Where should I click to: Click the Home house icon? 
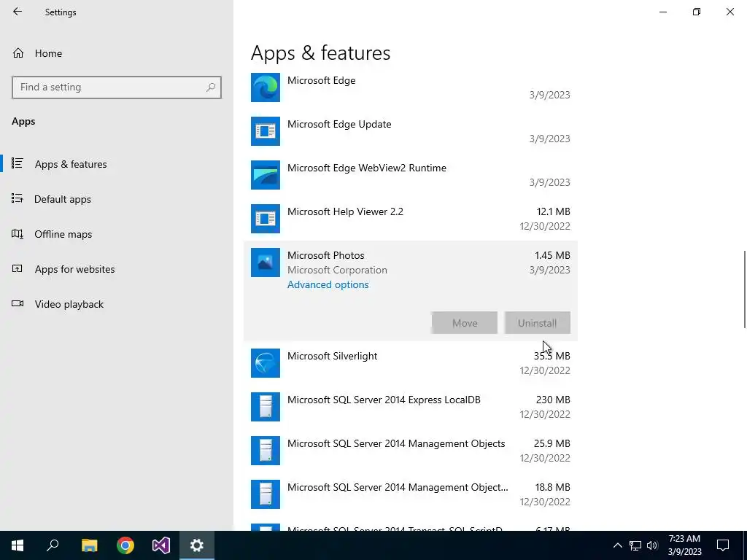pos(18,52)
